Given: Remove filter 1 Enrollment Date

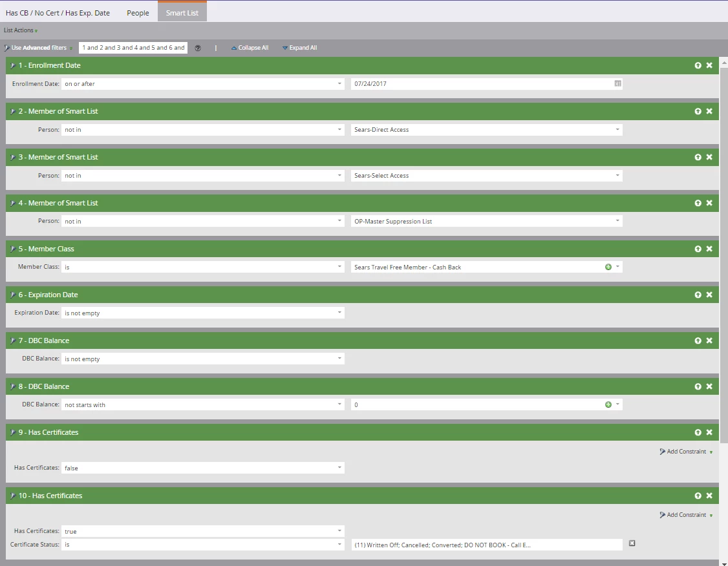Looking at the screenshot, I should tap(709, 65).
